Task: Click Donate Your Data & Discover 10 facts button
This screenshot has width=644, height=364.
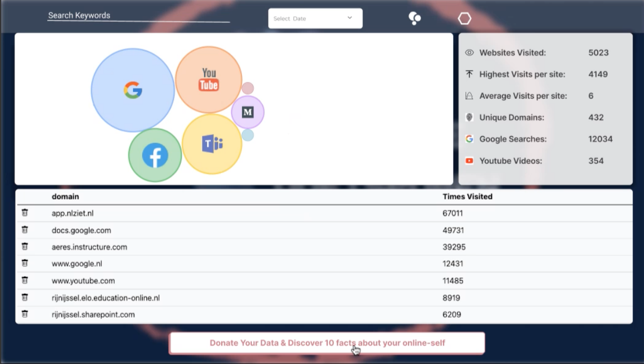Action: 327,343
